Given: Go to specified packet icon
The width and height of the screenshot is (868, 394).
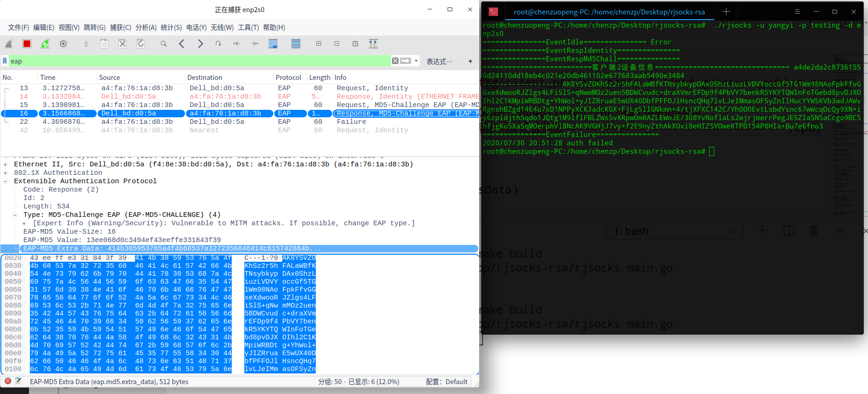Looking at the screenshot, I should (218, 44).
